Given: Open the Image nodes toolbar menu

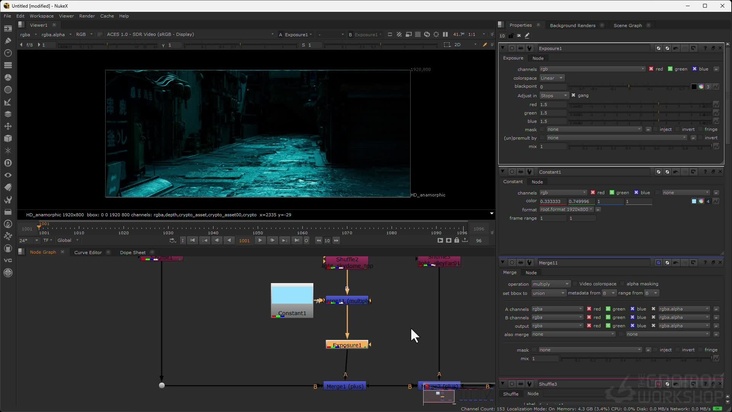Looking at the screenshot, I should (8, 28).
